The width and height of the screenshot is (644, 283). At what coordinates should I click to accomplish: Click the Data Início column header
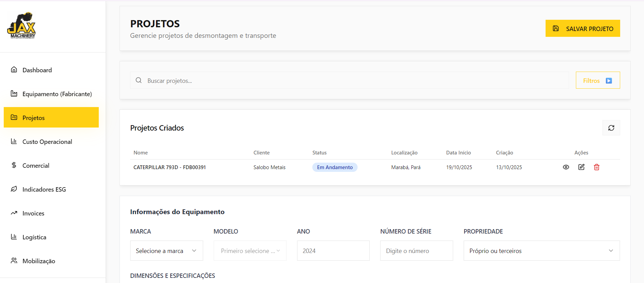click(x=458, y=152)
